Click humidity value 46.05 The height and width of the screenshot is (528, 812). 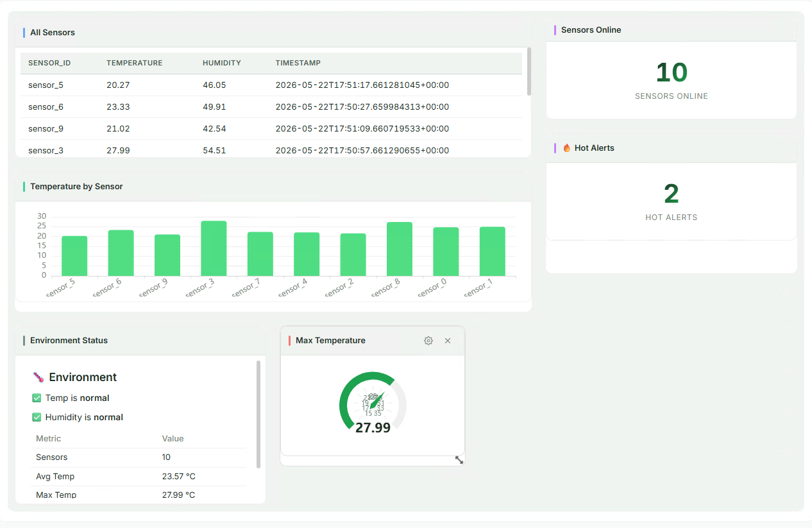coord(214,85)
